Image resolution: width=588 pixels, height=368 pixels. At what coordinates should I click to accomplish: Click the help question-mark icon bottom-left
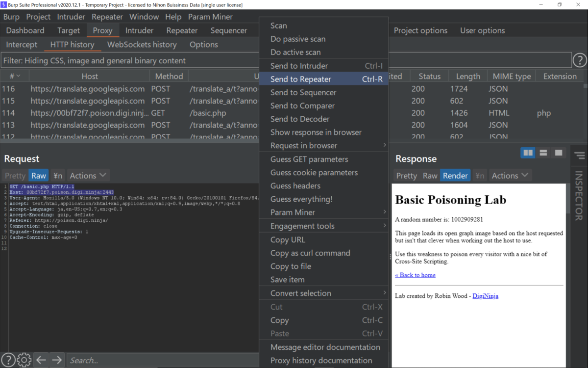(8, 360)
